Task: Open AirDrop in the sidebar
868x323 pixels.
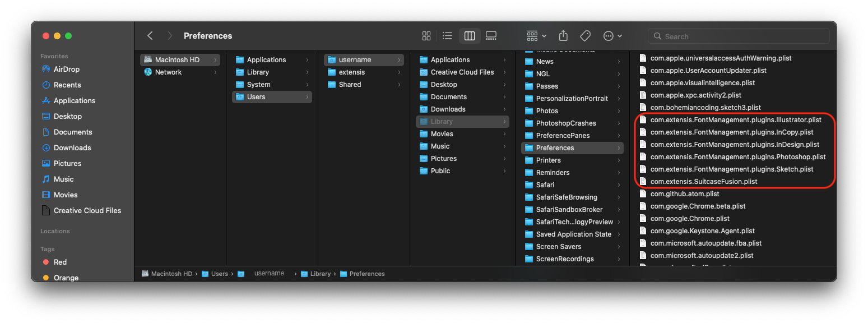Action: click(x=66, y=69)
